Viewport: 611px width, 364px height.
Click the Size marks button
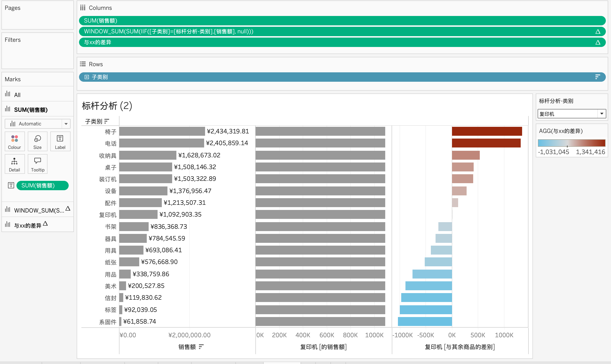37,142
